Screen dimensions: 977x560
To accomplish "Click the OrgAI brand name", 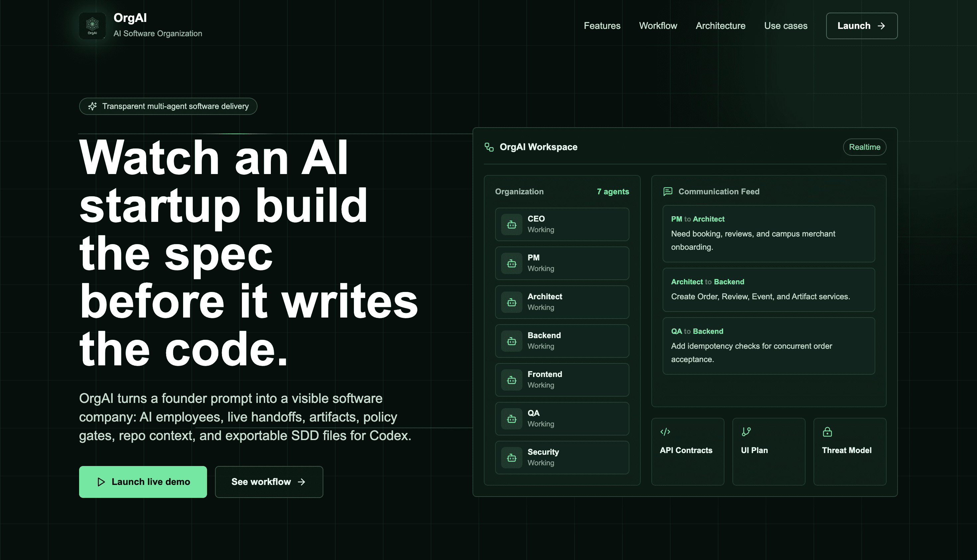I will point(130,18).
